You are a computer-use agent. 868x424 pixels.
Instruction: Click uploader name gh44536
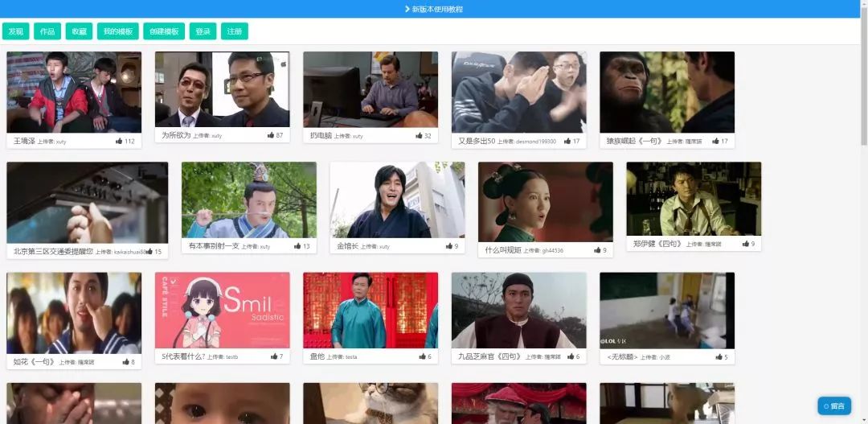[552, 251]
